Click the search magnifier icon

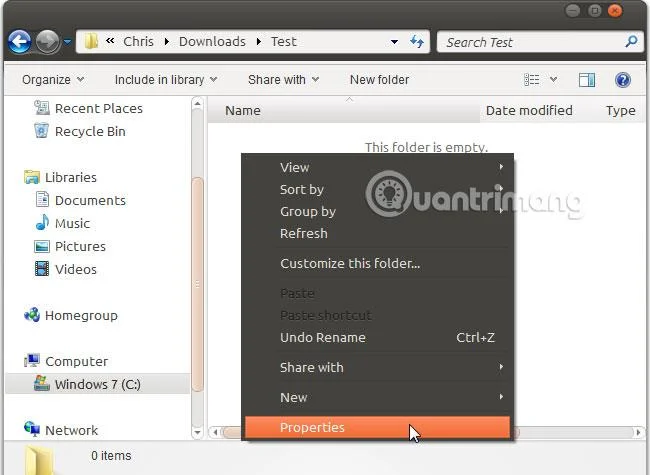pos(631,41)
